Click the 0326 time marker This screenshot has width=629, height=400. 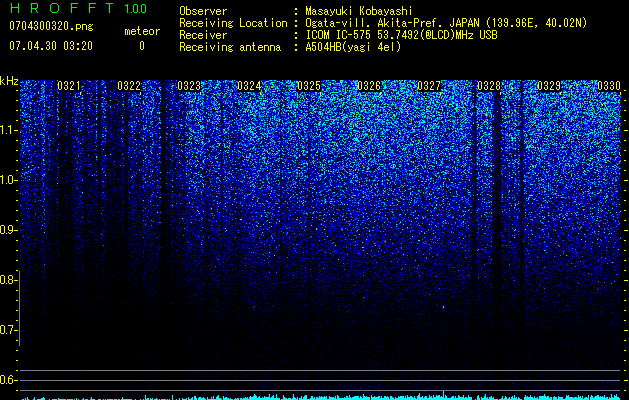pyautogui.click(x=369, y=86)
